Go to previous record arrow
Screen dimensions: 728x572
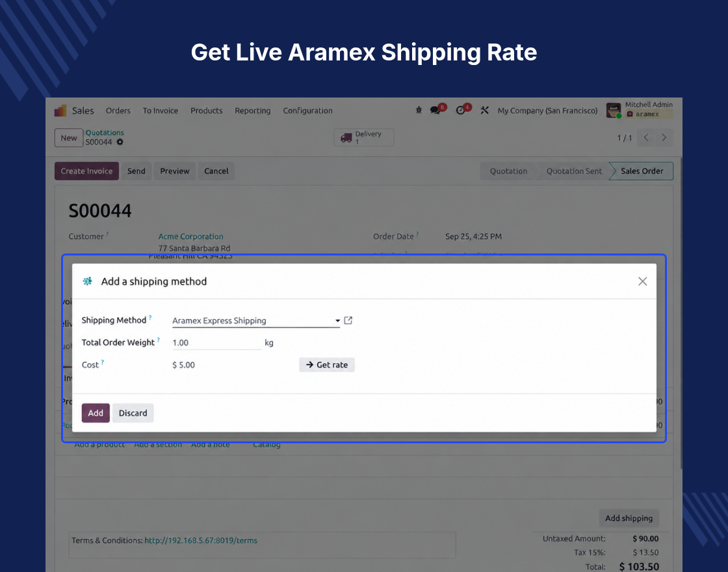pos(646,137)
